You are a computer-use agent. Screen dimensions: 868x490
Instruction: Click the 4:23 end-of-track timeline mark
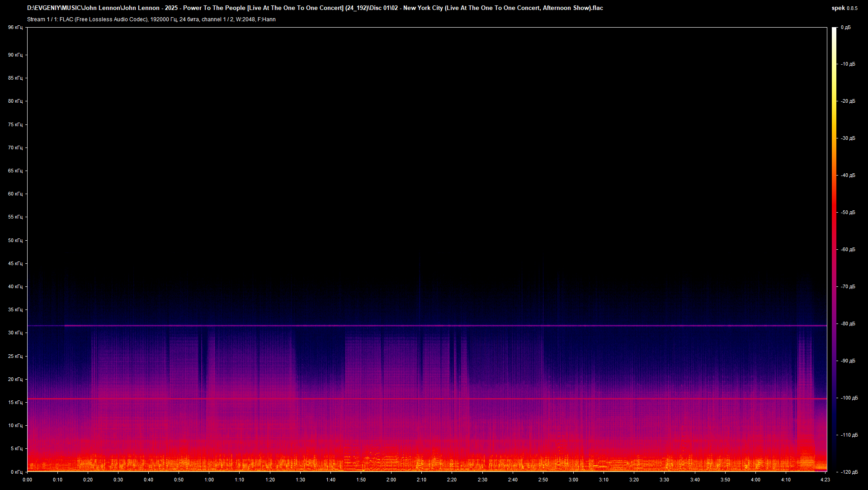(x=825, y=480)
